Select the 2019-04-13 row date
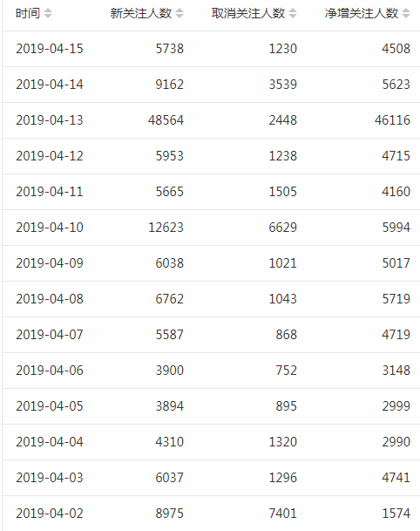 click(50, 120)
